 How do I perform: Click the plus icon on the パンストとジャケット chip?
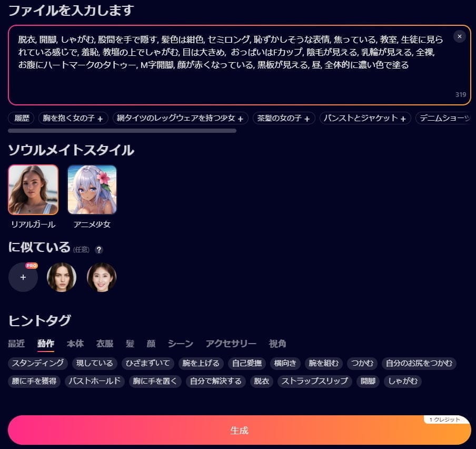(x=403, y=119)
